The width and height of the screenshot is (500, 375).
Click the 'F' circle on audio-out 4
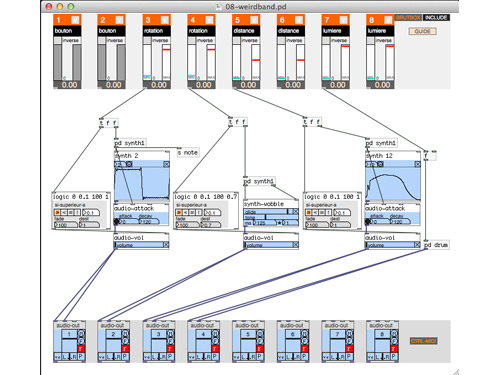pos(215,341)
